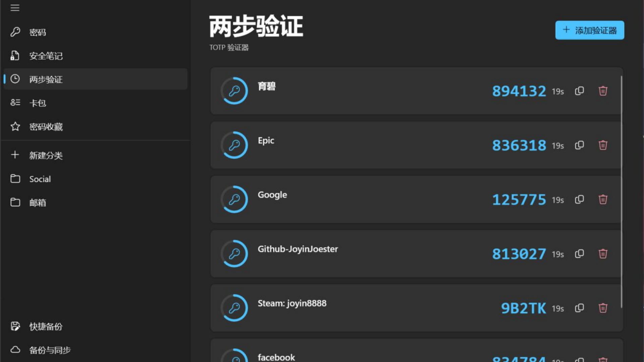Open 备份与同步 backup and sync
644x362 pixels.
[x=95, y=350]
